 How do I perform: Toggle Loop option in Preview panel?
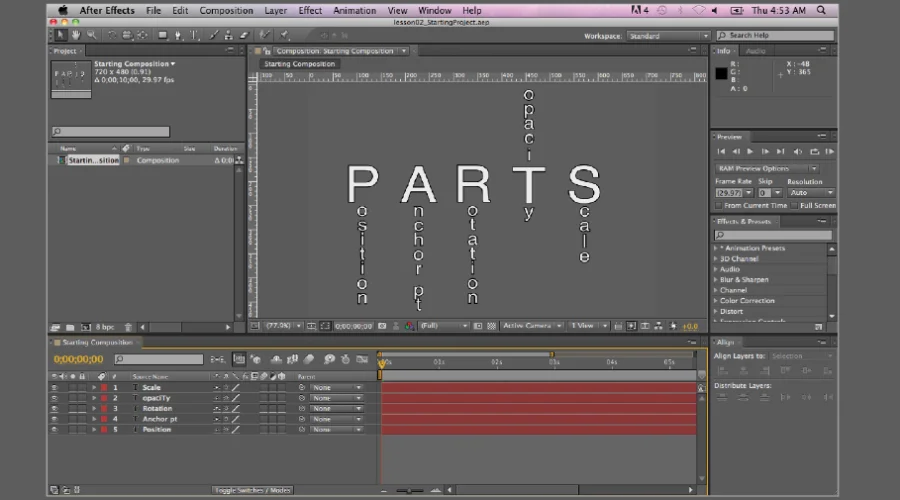coord(814,152)
